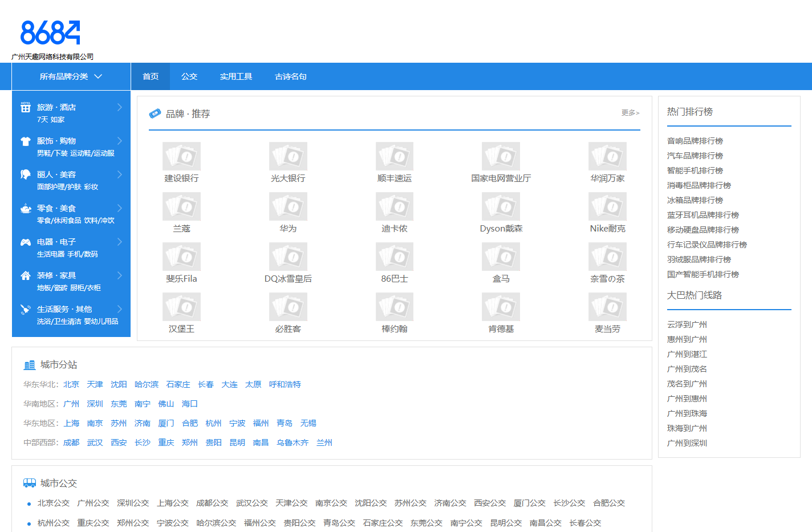Open the 华为 brand thumbnail

(288, 206)
